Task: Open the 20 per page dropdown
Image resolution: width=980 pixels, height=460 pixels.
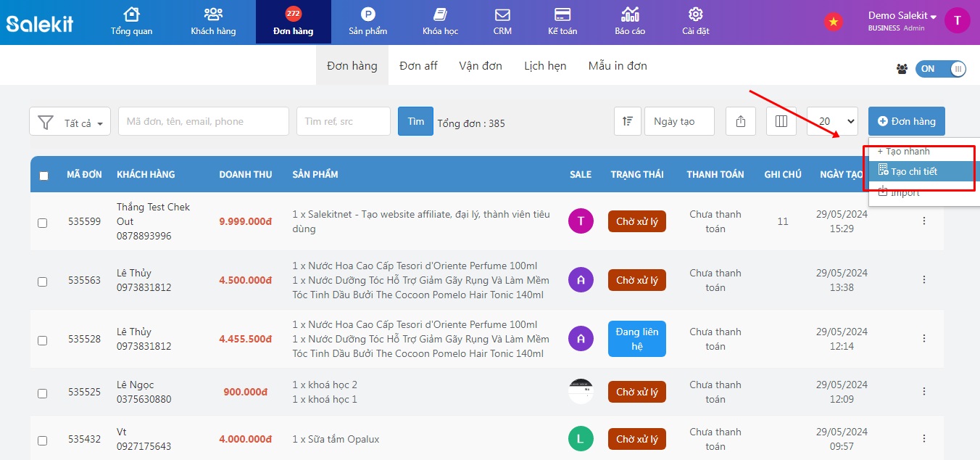Action: coord(832,121)
